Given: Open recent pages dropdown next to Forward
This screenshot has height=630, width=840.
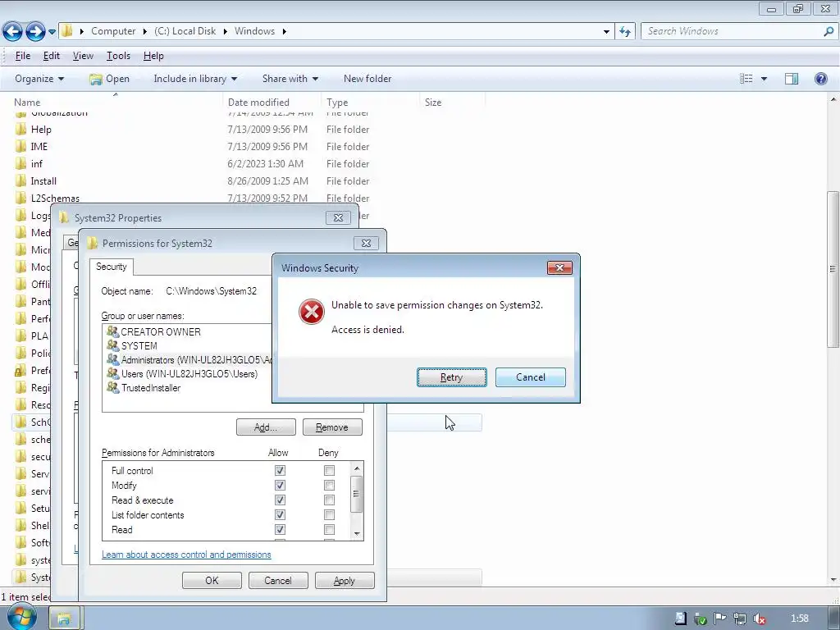Looking at the screenshot, I should [x=52, y=32].
